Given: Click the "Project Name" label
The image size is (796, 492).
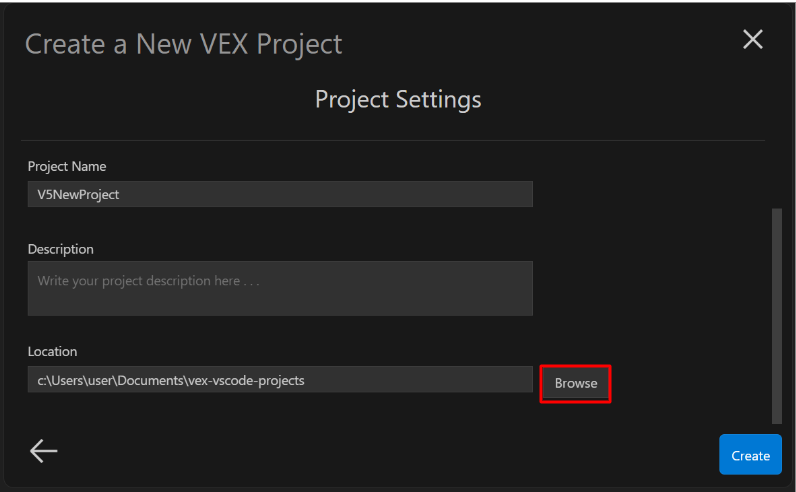Looking at the screenshot, I should 67,166.
